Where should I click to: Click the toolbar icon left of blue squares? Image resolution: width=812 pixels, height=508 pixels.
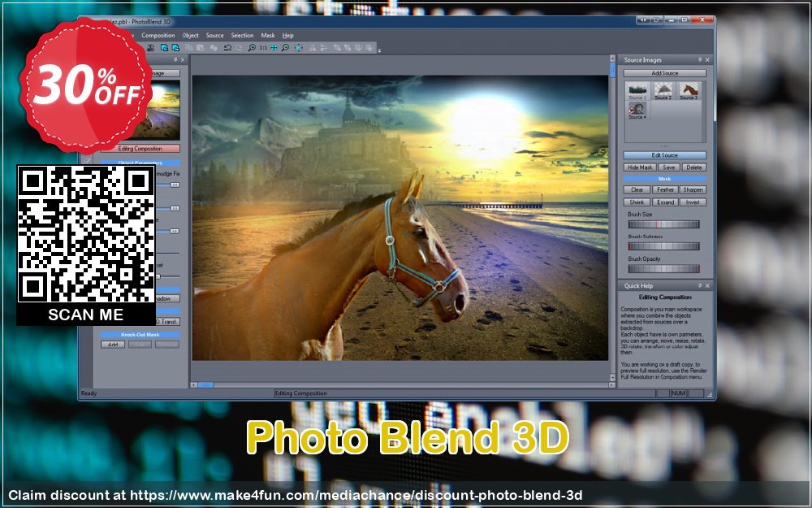click(x=151, y=48)
